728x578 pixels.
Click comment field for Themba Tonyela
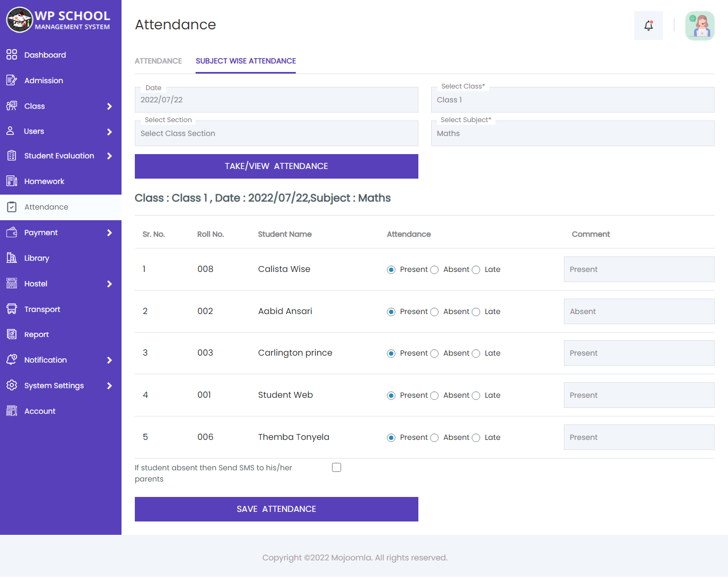(x=638, y=437)
